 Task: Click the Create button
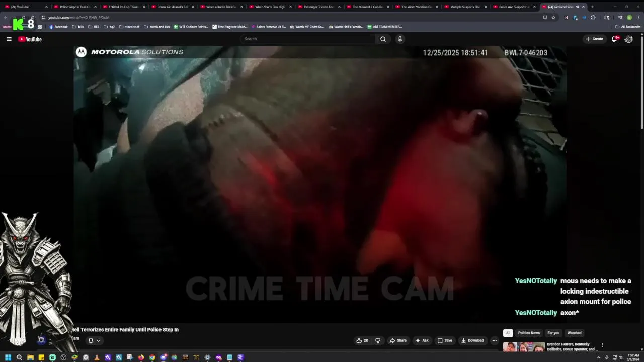coord(594,39)
